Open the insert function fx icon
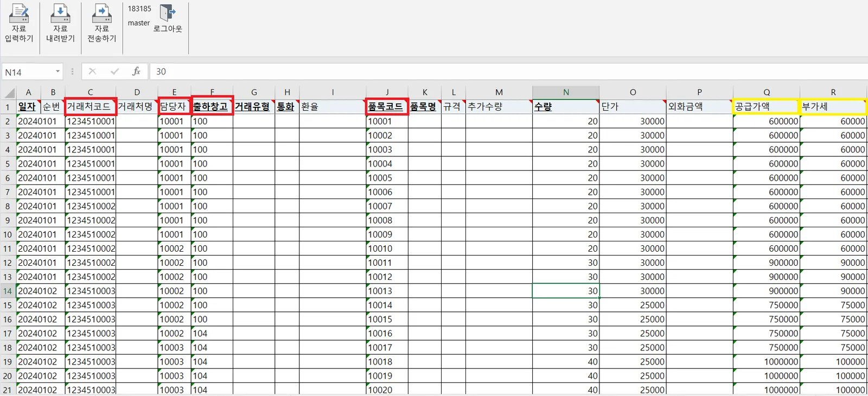 pyautogui.click(x=136, y=71)
